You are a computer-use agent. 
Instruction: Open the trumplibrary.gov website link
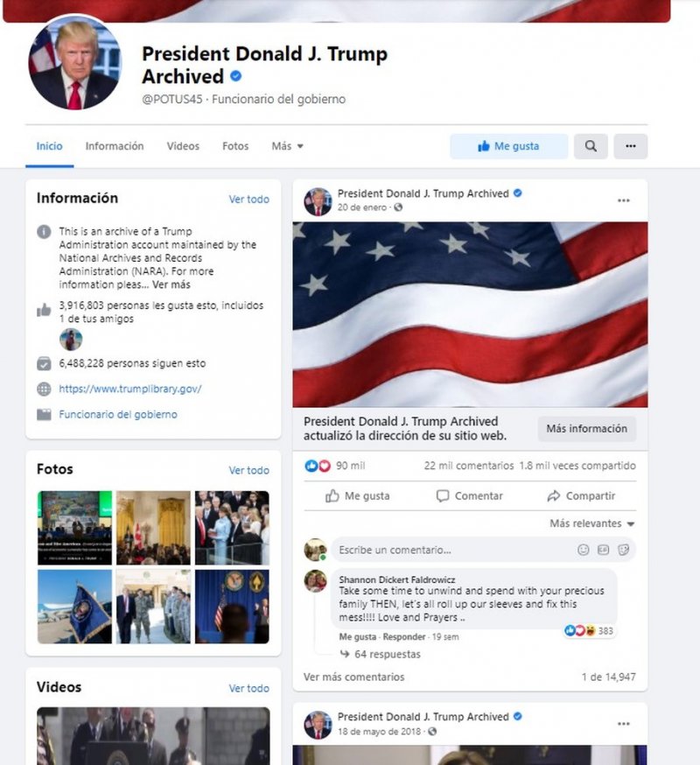pos(130,389)
